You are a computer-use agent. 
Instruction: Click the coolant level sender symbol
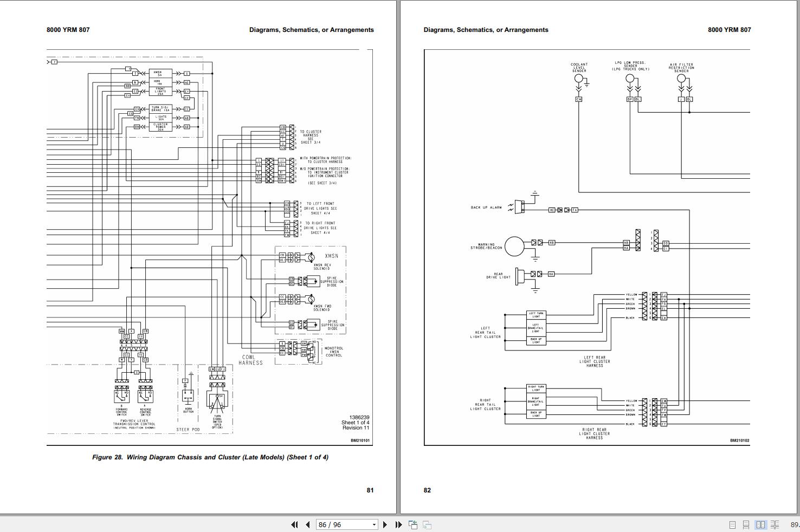coord(578,79)
